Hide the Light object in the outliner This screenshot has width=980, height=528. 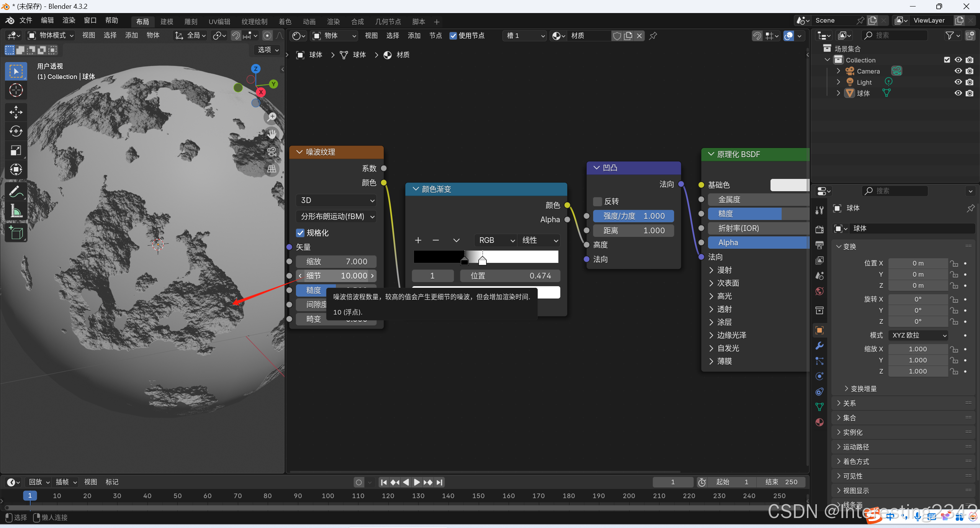(x=958, y=82)
